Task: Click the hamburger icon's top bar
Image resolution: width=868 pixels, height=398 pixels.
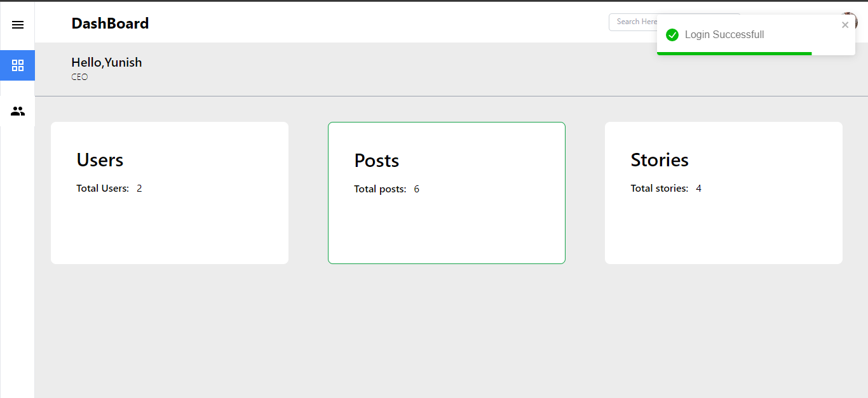Action: (17, 21)
